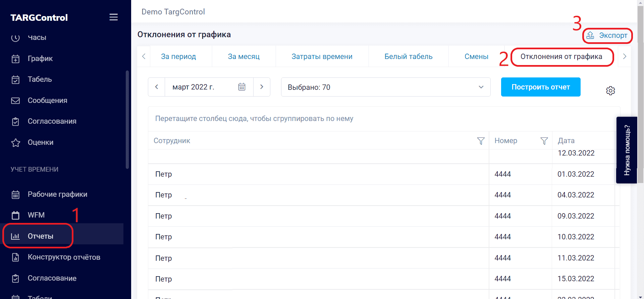Open report settings gear icon
The width and height of the screenshot is (644, 299).
[x=610, y=91]
